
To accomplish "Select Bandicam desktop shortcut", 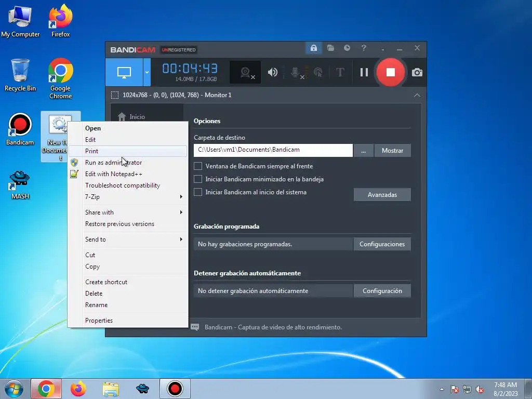I will [x=20, y=129].
